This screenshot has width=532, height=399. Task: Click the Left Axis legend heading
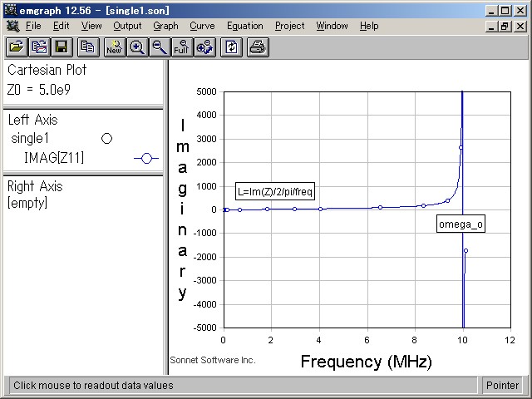pos(33,120)
